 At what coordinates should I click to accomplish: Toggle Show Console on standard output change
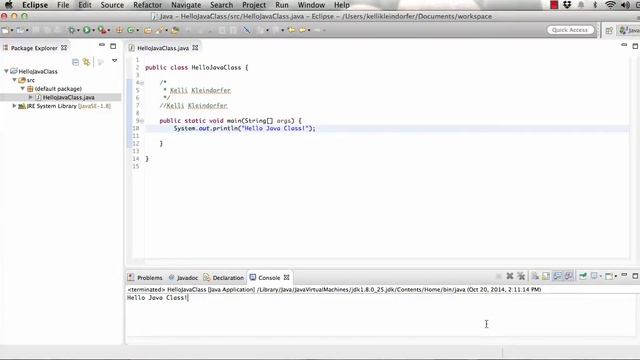click(558, 276)
